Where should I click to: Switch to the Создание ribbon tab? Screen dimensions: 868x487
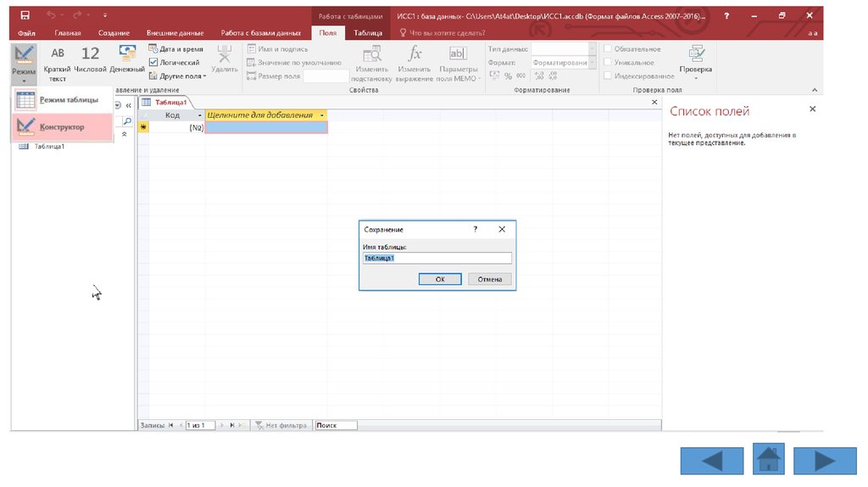pos(114,33)
